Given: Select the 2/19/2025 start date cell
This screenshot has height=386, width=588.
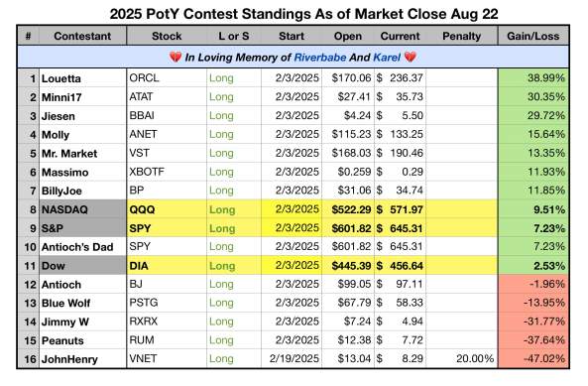Looking at the screenshot, I should (x=292, y=358).
